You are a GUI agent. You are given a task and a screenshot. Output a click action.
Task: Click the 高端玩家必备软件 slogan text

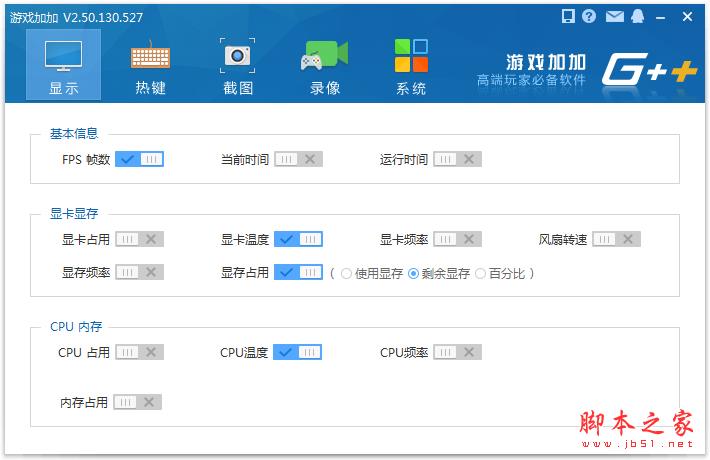coord(531,80)
